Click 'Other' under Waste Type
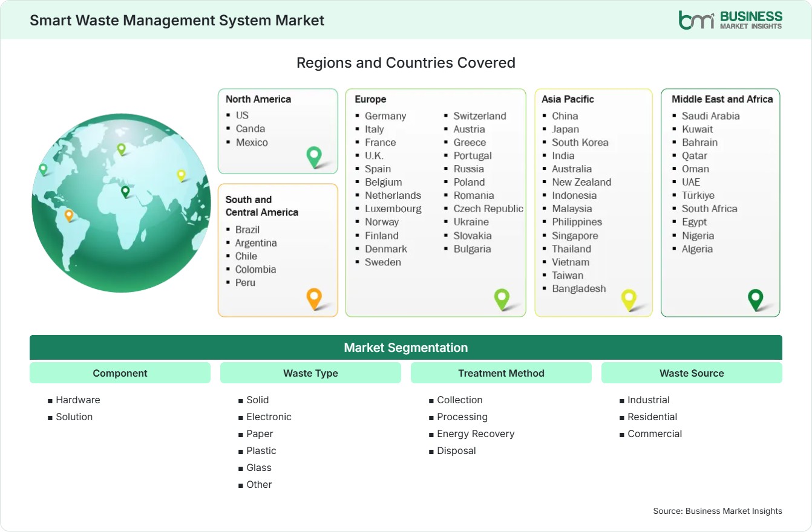The height and width of the screenshot is (532, 812). [259, 485]
